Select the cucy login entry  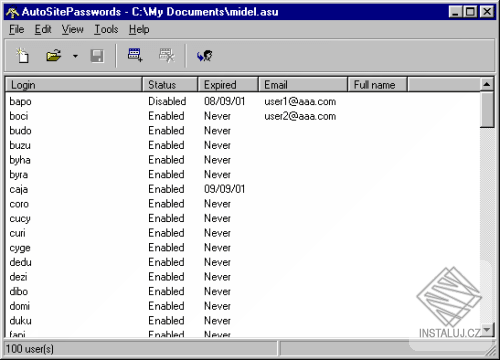20,219
